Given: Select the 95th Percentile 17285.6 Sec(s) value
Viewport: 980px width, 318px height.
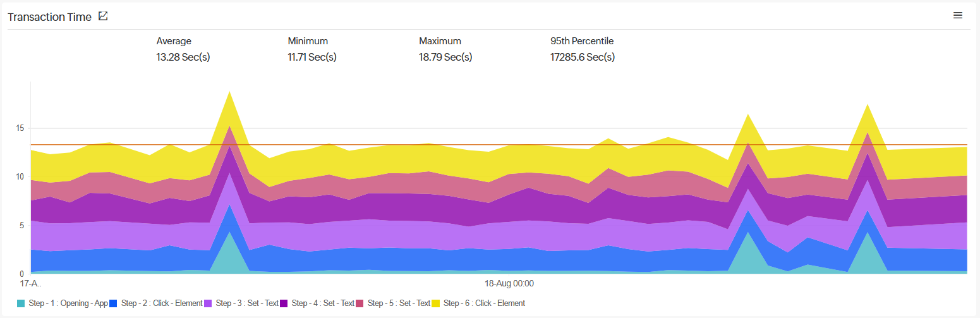Looking at the screenshot, I should click(x=583, y=58).
